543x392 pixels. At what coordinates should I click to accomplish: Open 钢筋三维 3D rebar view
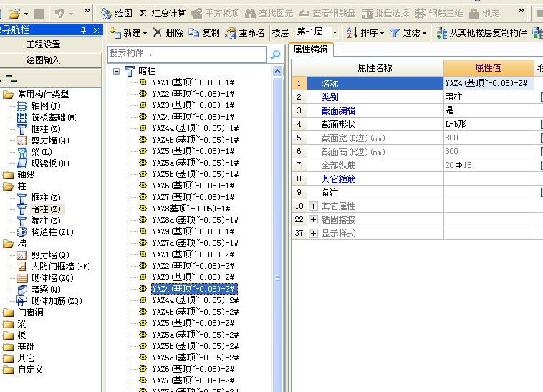438,14
